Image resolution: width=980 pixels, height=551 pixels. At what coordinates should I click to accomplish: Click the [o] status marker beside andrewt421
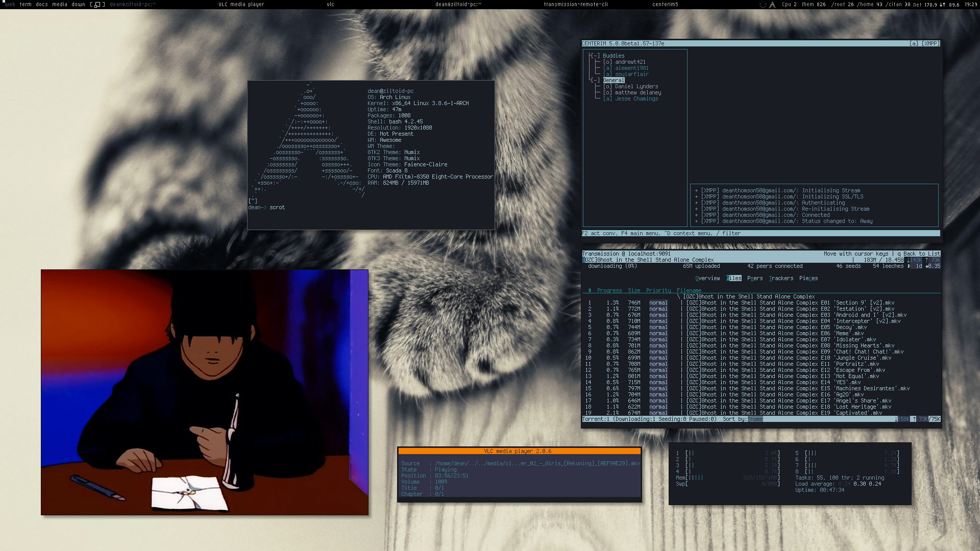tap(607, 62)
